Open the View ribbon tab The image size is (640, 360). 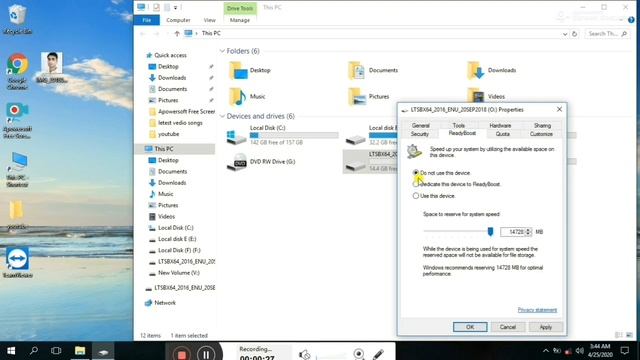click(x=209, y=20)
